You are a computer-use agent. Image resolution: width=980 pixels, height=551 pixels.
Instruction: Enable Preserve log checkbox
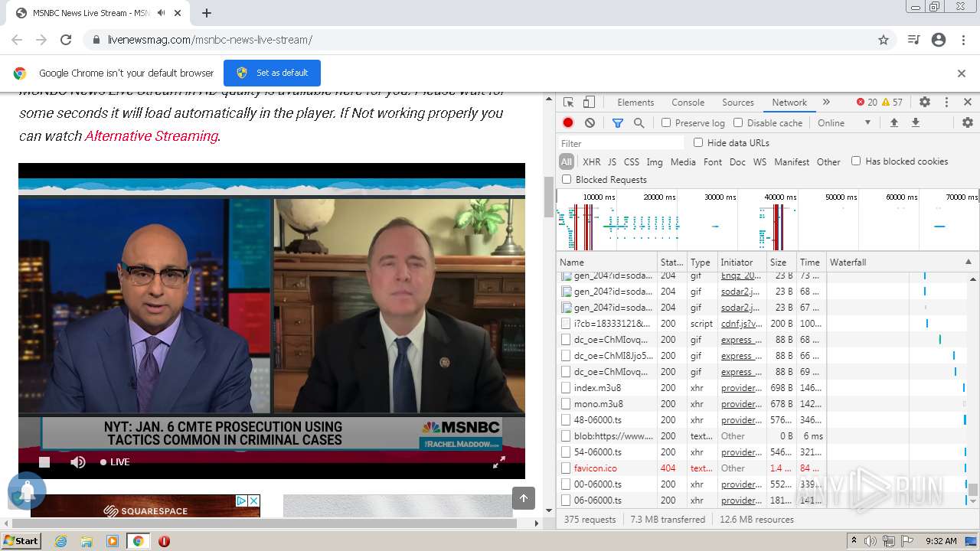tap(666, 122)
